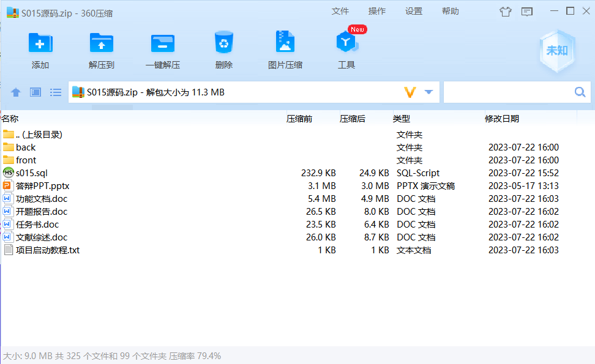Select the 文献综述.doc file name

click(42, 237)
